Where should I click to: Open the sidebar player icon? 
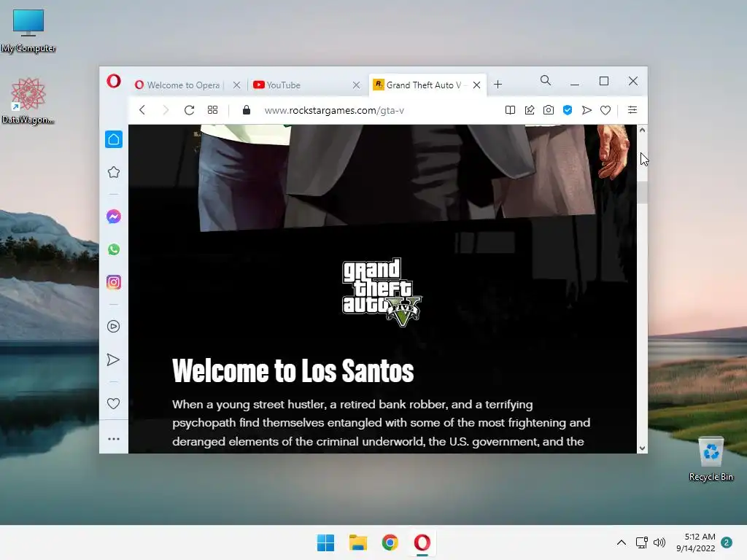113,327
